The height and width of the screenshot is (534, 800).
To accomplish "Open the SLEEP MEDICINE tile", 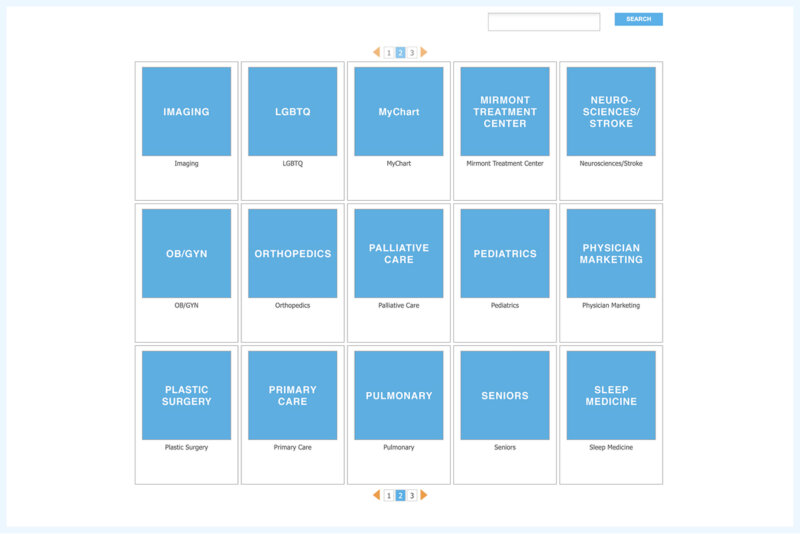I will [611, 395].
